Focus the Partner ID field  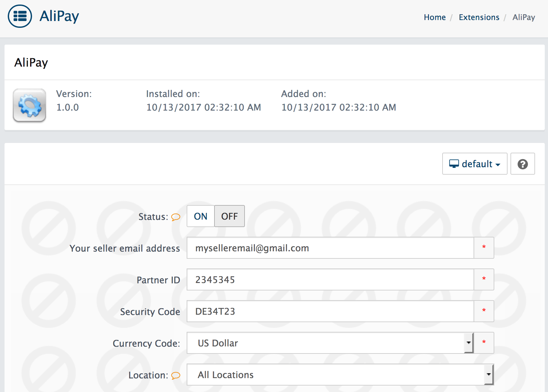[330, 279]
